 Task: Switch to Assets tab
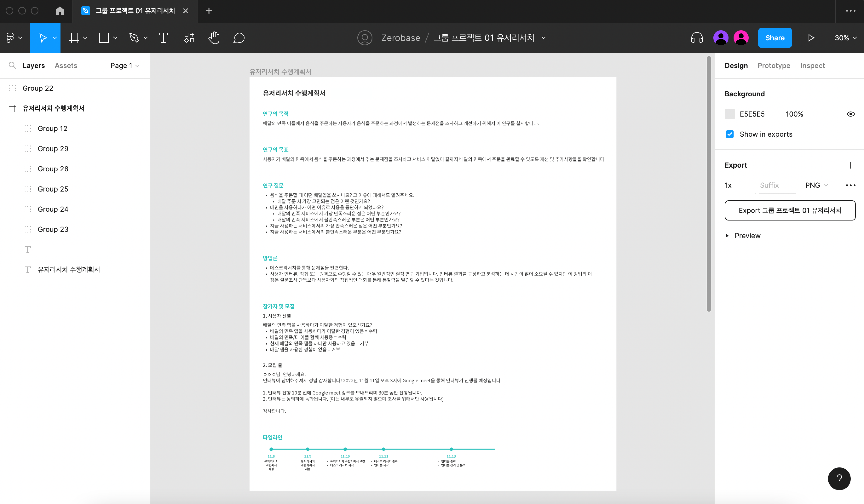pyautogui.click(x=66, y=66)
